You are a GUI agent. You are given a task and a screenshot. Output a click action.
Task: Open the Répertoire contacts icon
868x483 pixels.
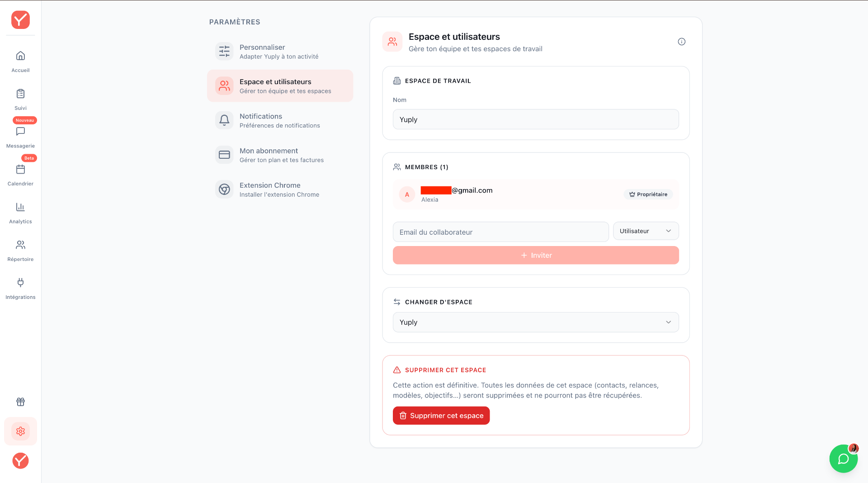click(x=20, y=245)
